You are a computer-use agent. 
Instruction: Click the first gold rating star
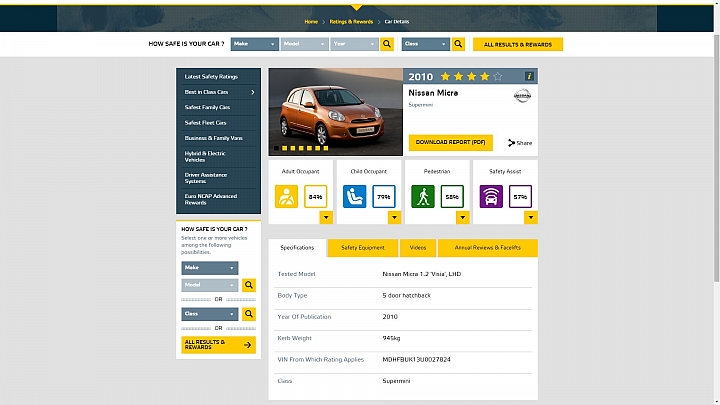point(445,76)
